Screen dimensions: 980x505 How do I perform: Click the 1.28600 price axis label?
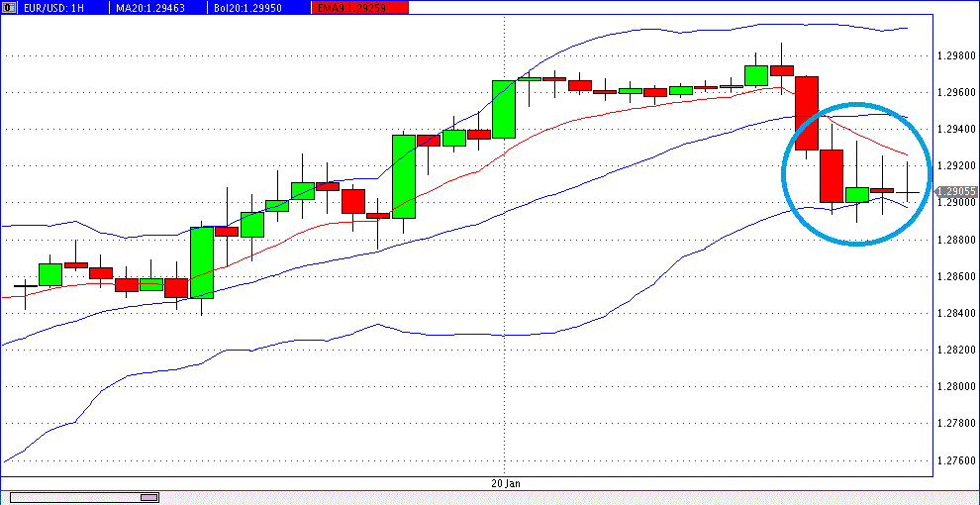955,277
